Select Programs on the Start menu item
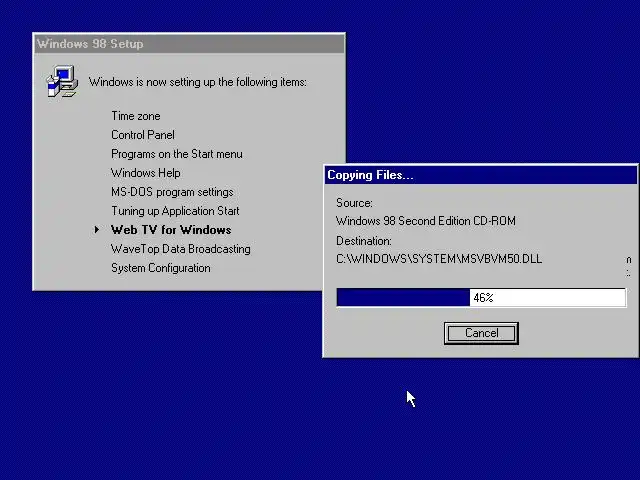640x480 pixels. click(177, 154)
